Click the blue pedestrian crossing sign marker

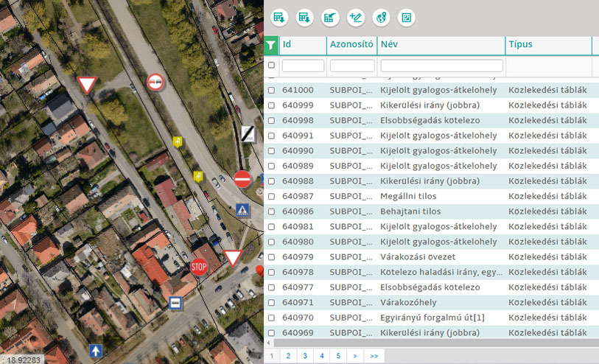click(x=242, y=211)
